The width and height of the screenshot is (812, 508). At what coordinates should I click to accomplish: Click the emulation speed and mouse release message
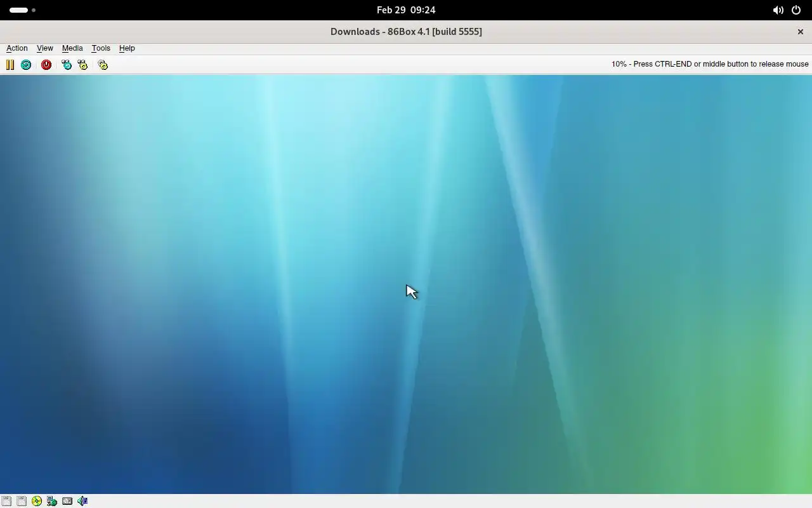[x=710, y=64]
